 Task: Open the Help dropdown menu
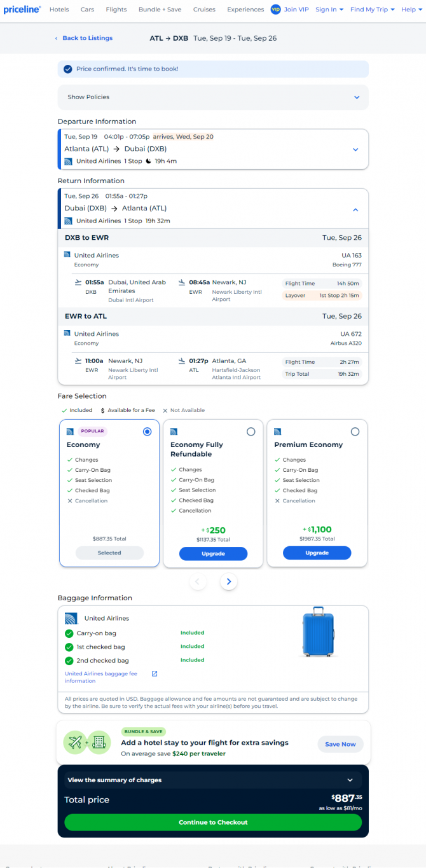(x=411, y=10)
